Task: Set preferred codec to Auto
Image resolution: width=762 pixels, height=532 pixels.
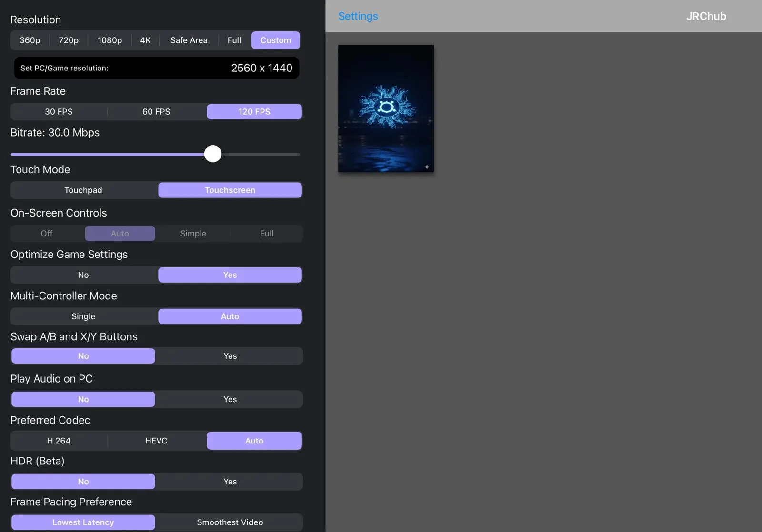Action: click(x=254, y=441)
